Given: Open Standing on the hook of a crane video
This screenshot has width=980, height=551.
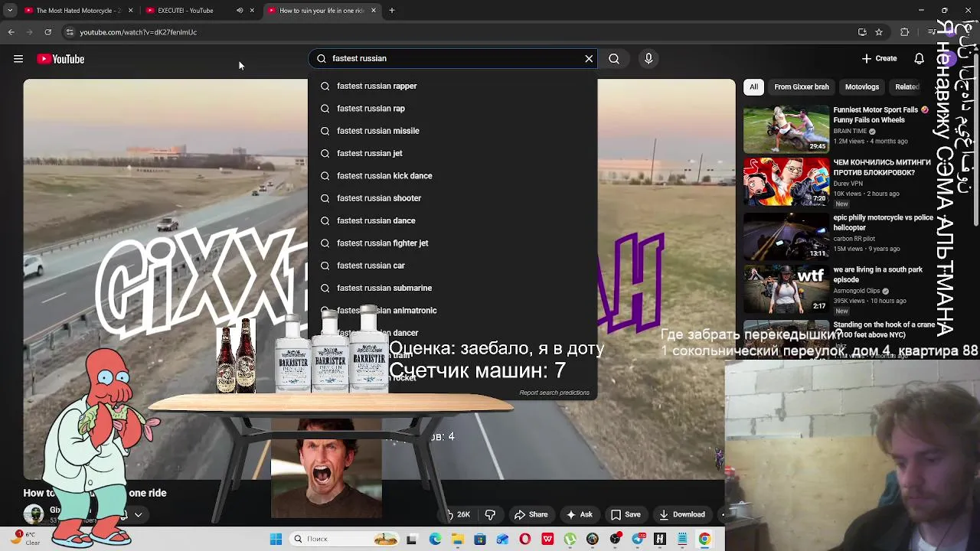Looking at the screenshot, I should [884, 329].
